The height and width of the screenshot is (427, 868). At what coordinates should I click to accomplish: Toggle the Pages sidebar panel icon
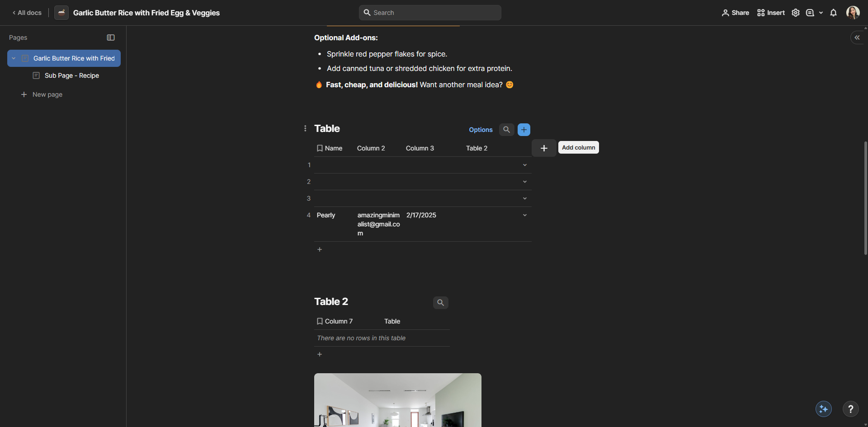coord(111,38)
